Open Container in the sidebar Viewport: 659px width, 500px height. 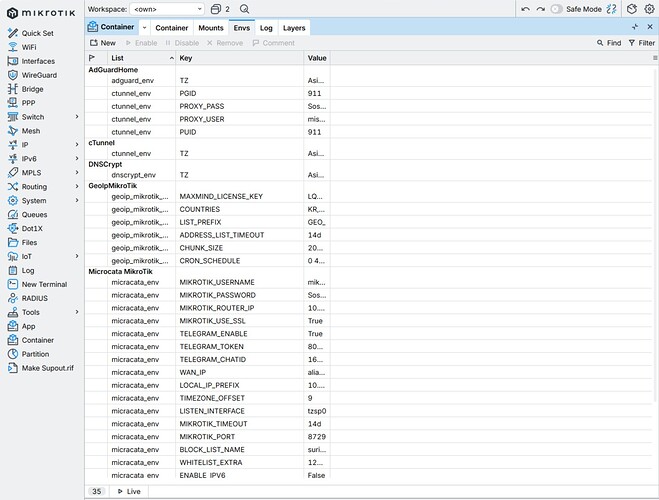click(x=37, y=340)
